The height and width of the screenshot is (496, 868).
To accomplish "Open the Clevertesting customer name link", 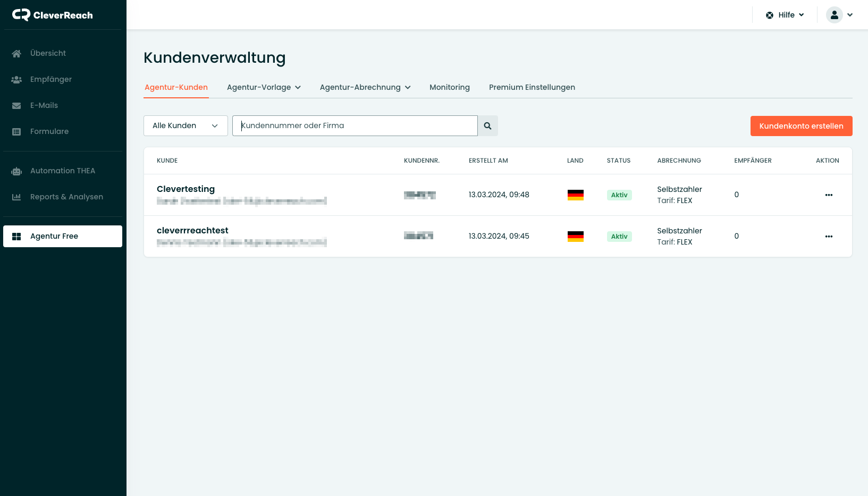I will pyautogui.click(x=186, y=189).
